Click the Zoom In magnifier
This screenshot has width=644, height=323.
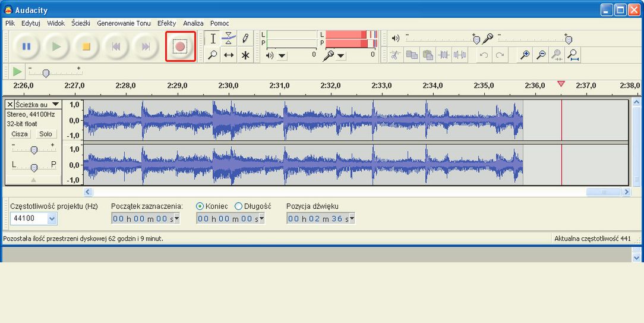point(525,55)
